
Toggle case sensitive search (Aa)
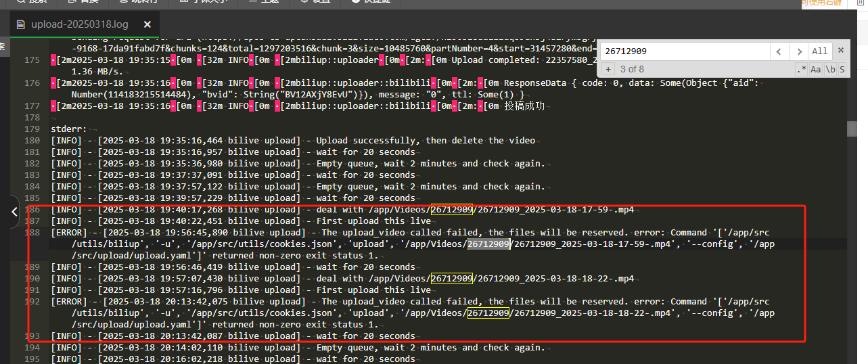point(815,69)
